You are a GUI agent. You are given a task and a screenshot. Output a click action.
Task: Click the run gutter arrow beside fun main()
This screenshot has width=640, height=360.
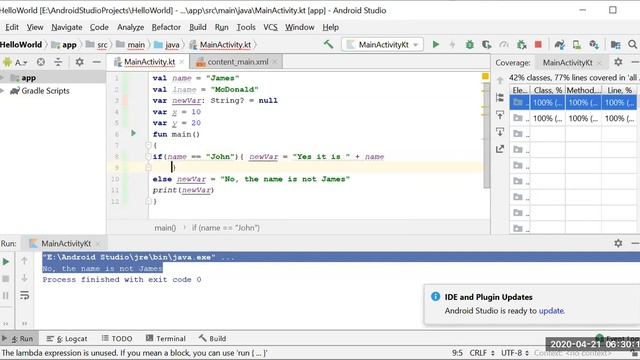133,133
